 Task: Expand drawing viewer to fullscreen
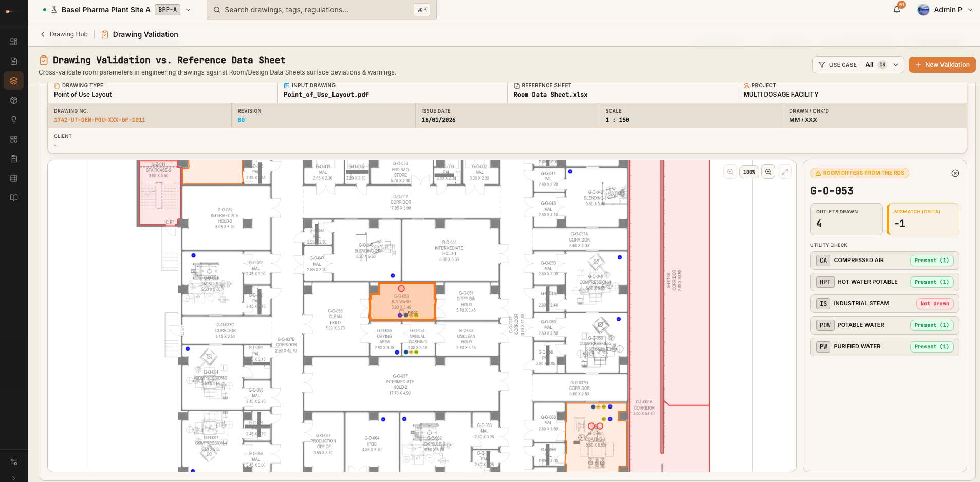pos(785,172)
